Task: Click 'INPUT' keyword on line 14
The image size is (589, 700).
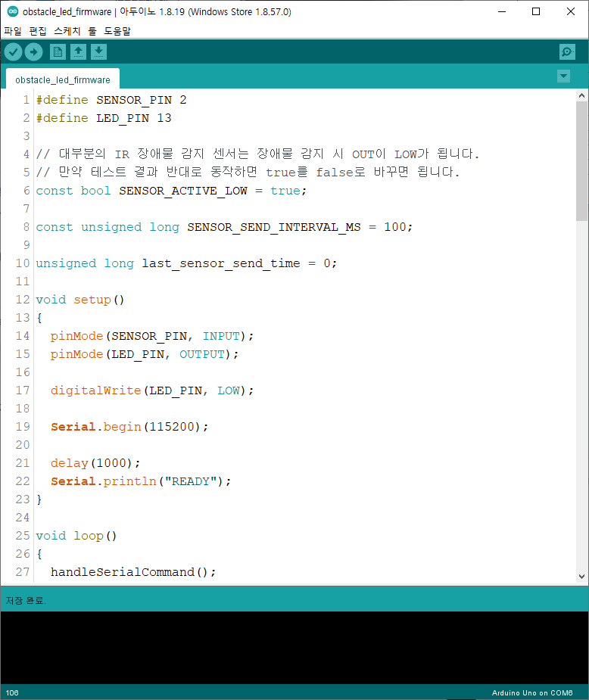Action: [x=221, y=336]
